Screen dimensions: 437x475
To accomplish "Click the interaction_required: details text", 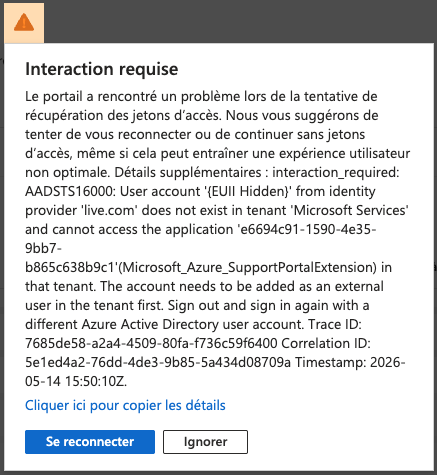I will [x=336, y=173].
